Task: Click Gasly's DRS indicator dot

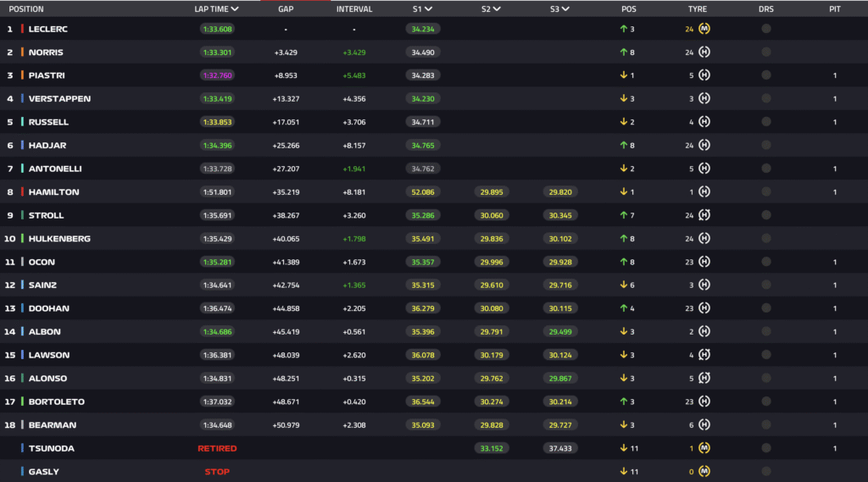Action: pyautogui.click(x=766, y=472)
